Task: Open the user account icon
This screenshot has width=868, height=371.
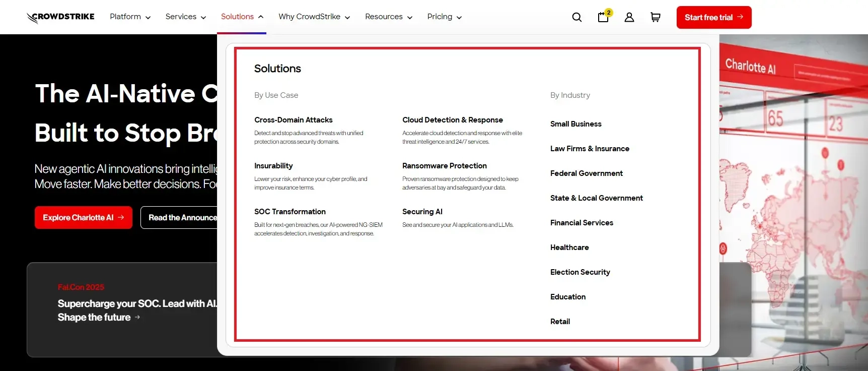Action: pyautogui.click(x=629, y=17)
